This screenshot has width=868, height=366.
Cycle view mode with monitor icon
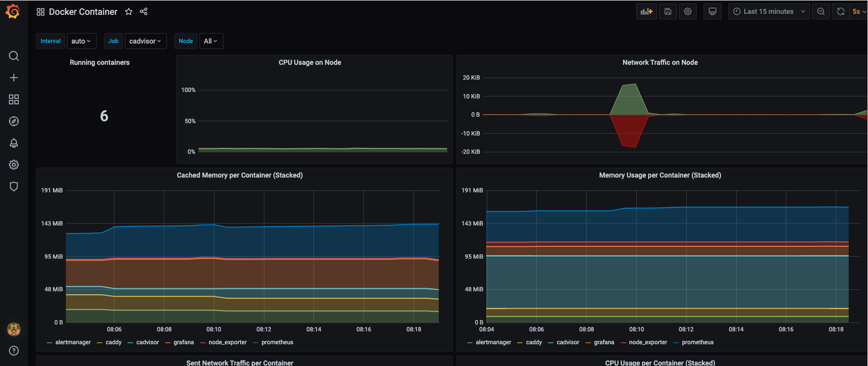(x=713, y=11)
